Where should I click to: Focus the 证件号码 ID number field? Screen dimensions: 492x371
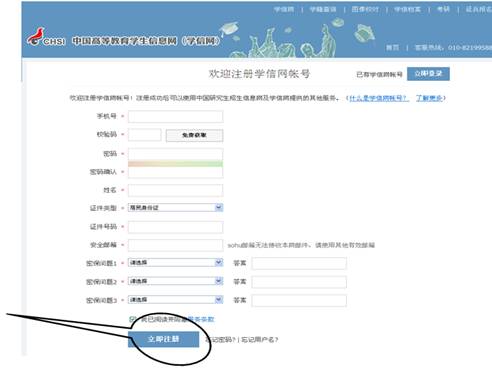coord(175,227)
